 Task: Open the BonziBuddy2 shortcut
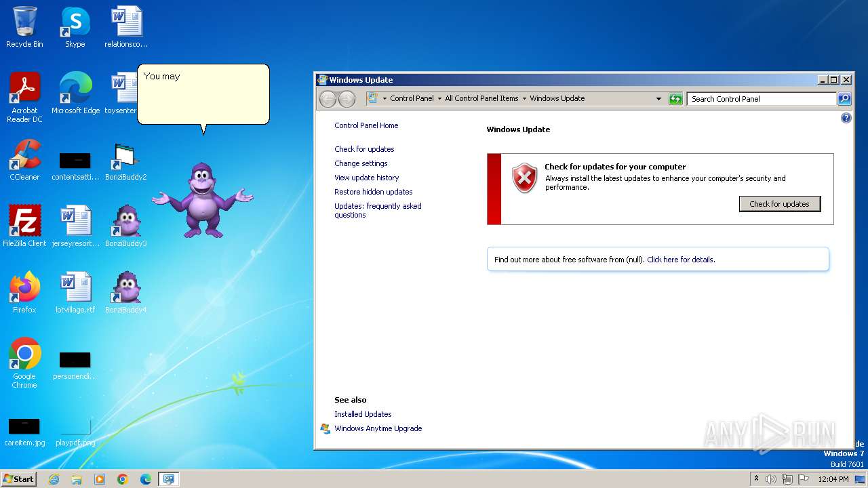coord(126,161)
